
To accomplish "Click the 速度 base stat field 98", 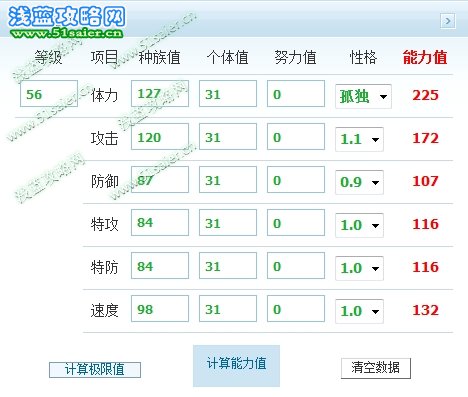I will (x=160, y=309).
